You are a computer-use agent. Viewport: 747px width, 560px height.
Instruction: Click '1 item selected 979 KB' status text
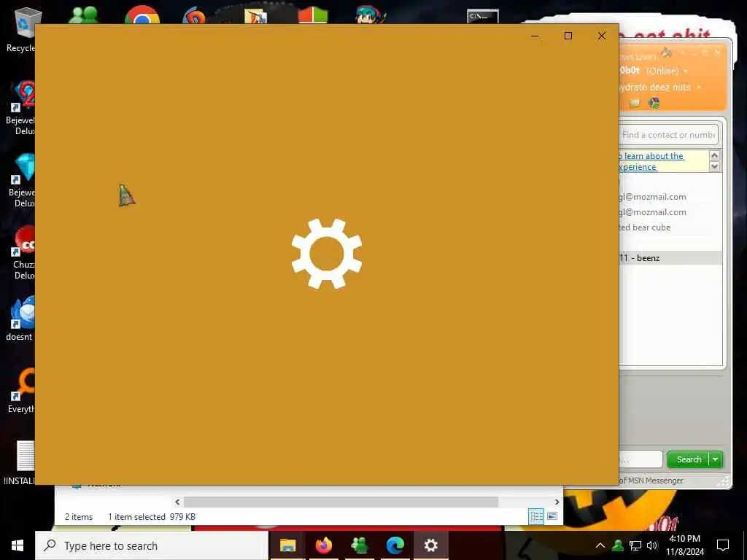coord(152,517)
